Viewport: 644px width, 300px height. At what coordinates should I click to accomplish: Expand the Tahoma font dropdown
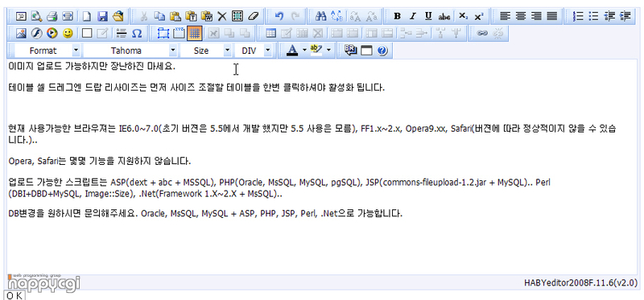coord(130,51)
